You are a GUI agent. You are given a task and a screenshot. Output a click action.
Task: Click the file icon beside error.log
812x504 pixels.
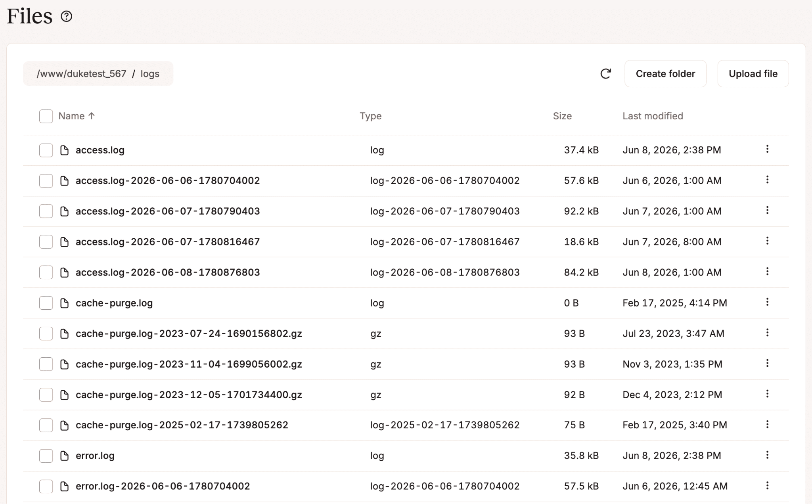pyautogui.click(x=64, y=456)
